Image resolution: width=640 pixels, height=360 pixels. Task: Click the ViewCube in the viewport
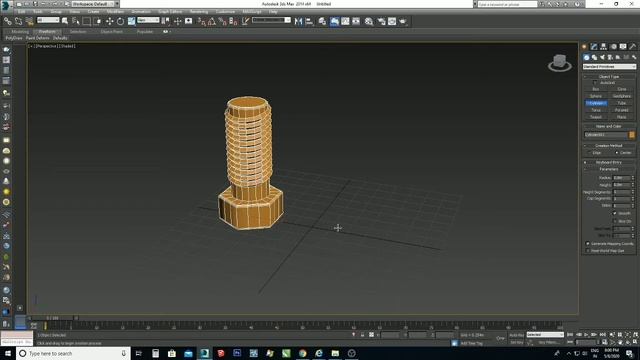pos(560,63)
